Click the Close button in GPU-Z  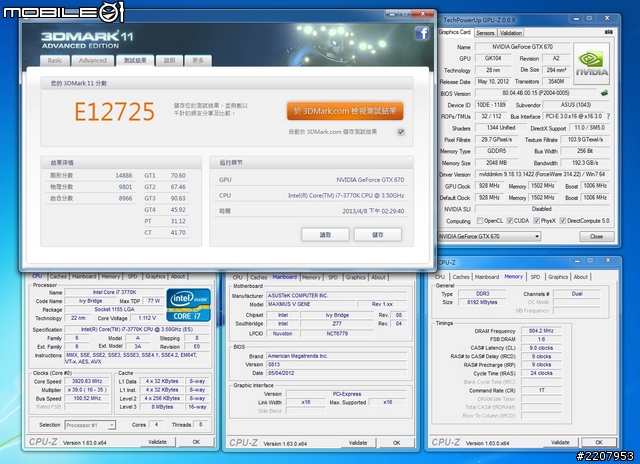click(x=596, y=236)
